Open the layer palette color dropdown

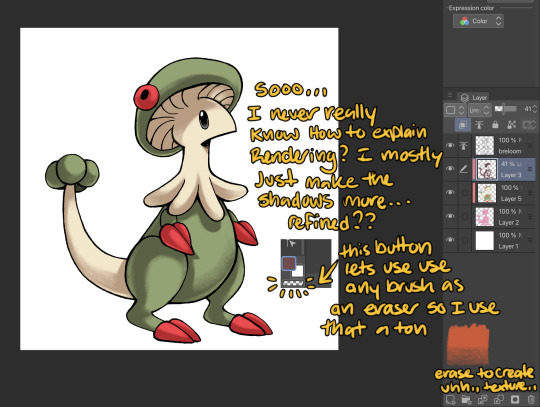tap(454, 110)
